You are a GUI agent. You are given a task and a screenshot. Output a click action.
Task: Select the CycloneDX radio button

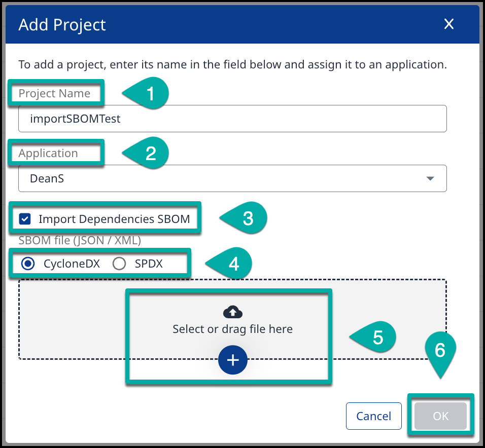pyautogui.click(x=28, y=264)
